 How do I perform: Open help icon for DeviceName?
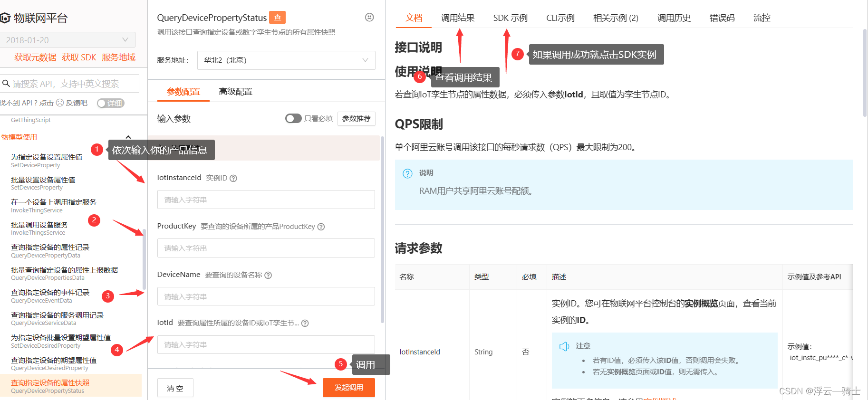[x=268, y=275]
